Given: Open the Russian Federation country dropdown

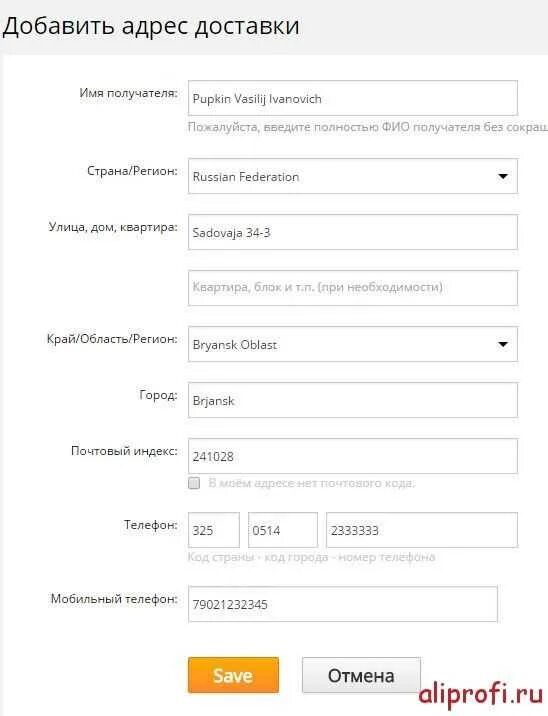Looking at the screenshot, I should (x=353, y=176).
